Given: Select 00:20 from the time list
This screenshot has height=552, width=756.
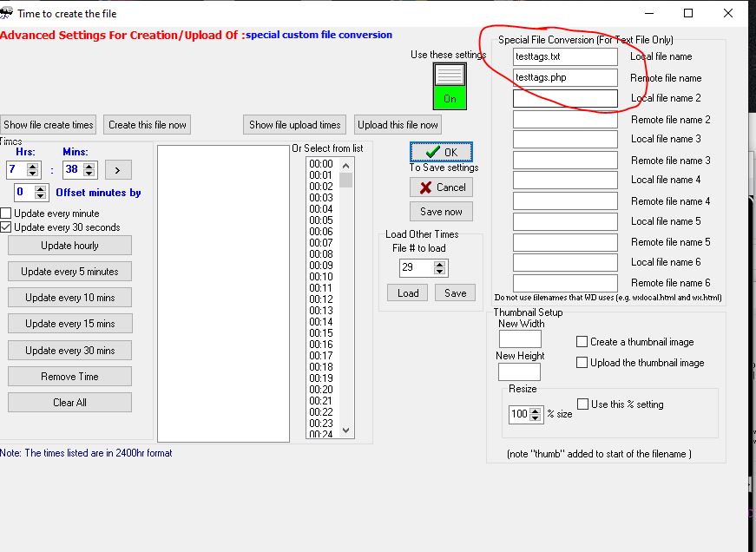Looking at the screenshot, I should 321,390.
